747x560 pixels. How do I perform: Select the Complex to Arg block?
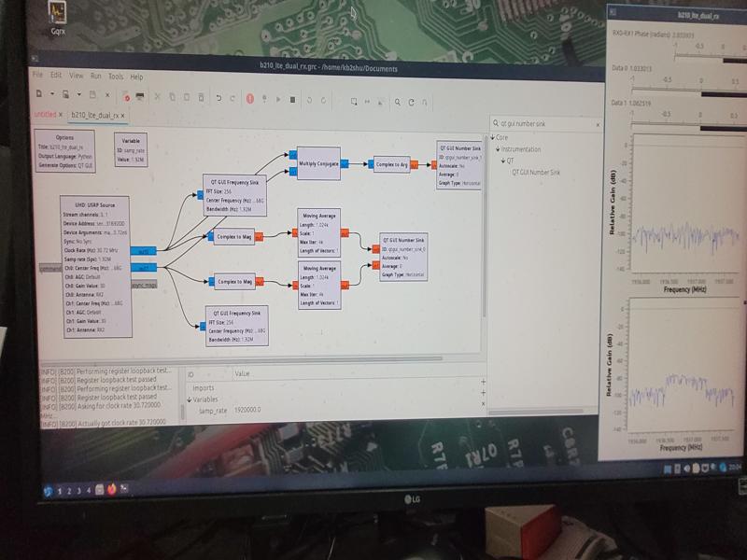(x=391, y=164)
